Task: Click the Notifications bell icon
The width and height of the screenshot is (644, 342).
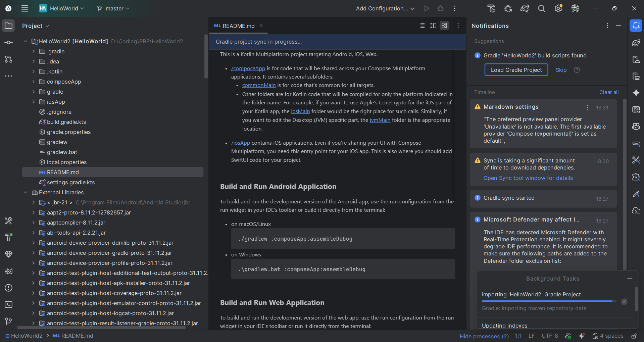Action: (x=636, y=26)
